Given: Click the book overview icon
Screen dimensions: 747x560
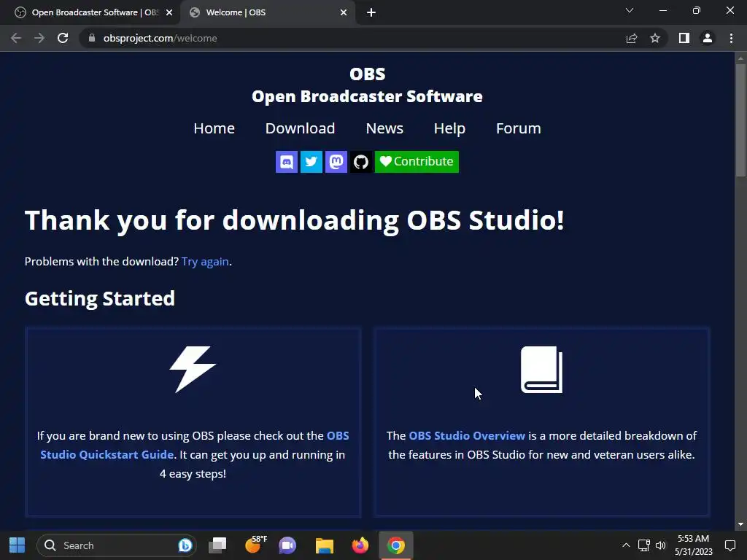Looking at the screenshot, I should coord(542,370).
